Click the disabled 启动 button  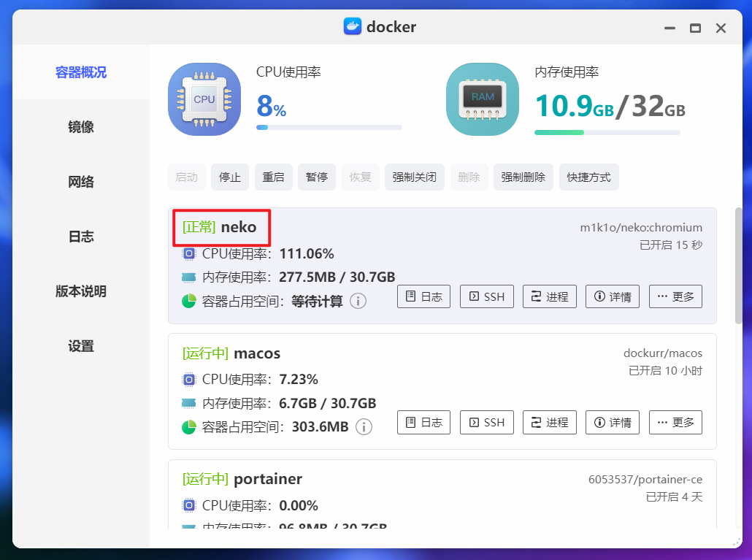[187, 177]
